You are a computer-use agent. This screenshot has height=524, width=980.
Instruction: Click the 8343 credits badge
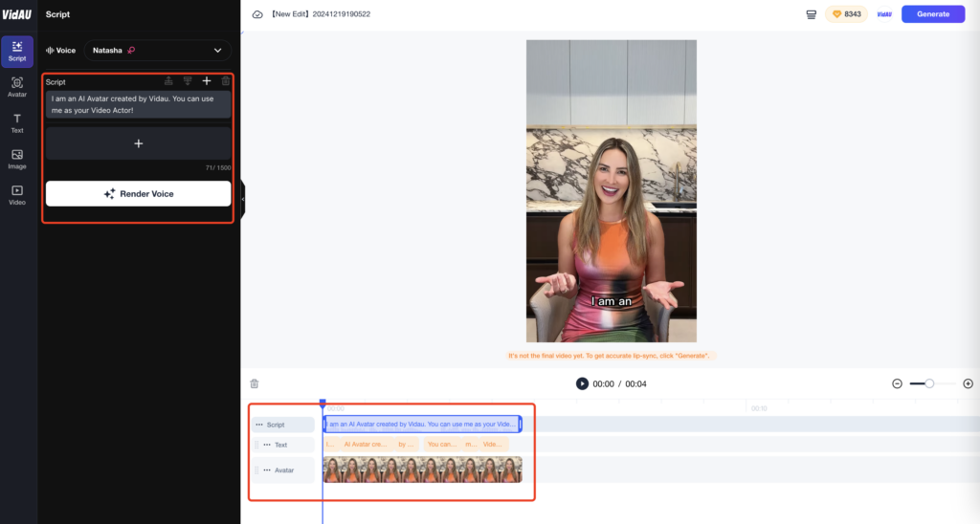(846, 13)
